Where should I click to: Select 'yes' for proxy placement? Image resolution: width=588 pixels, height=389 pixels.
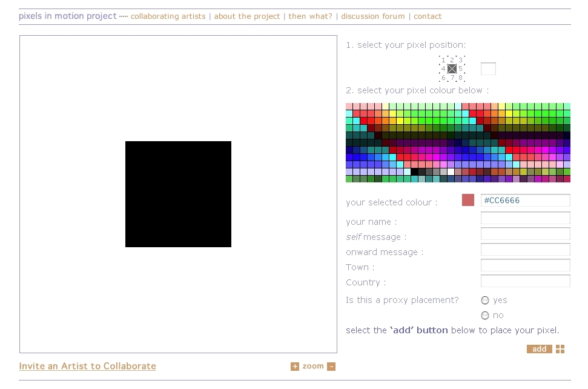pos(485,301)
